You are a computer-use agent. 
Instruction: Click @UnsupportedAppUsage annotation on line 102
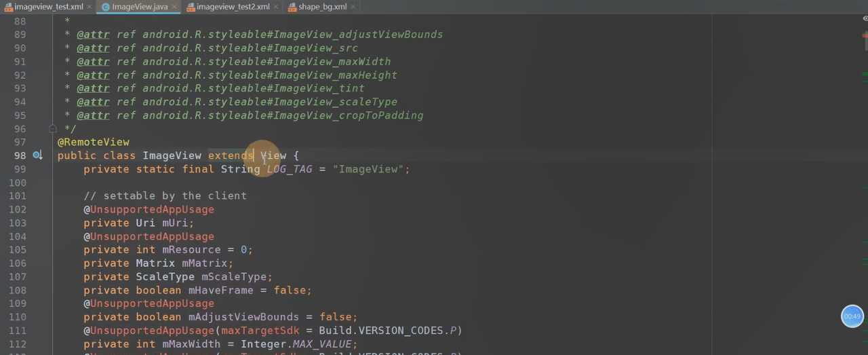point(149,209)
